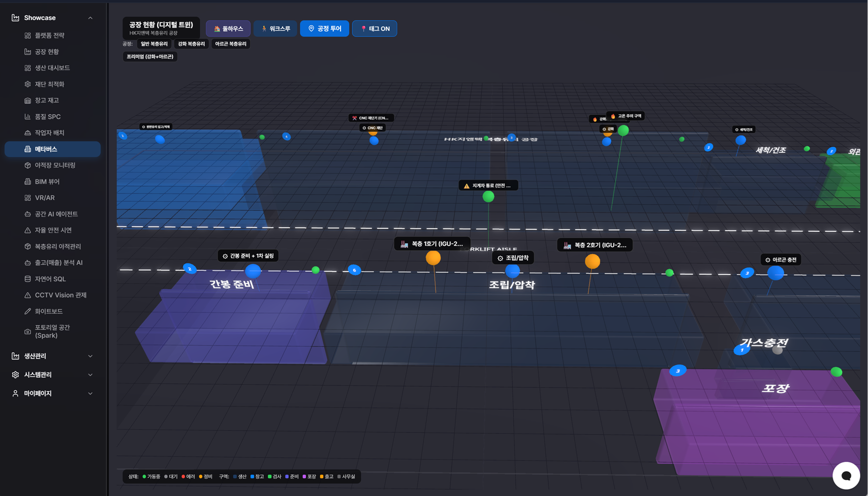Toggle the 태그 ON button
Screen dimensions: 868x496
(x=375, y=29)
